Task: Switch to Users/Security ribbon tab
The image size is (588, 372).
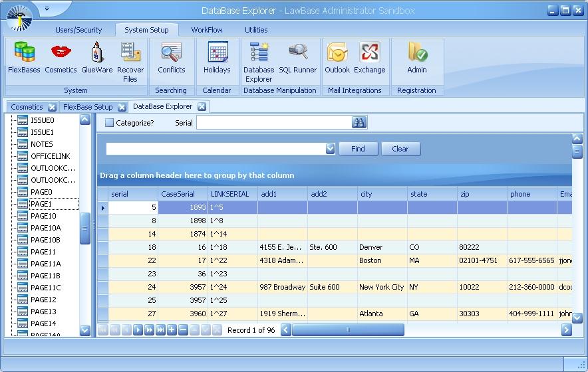Action: 78,30
